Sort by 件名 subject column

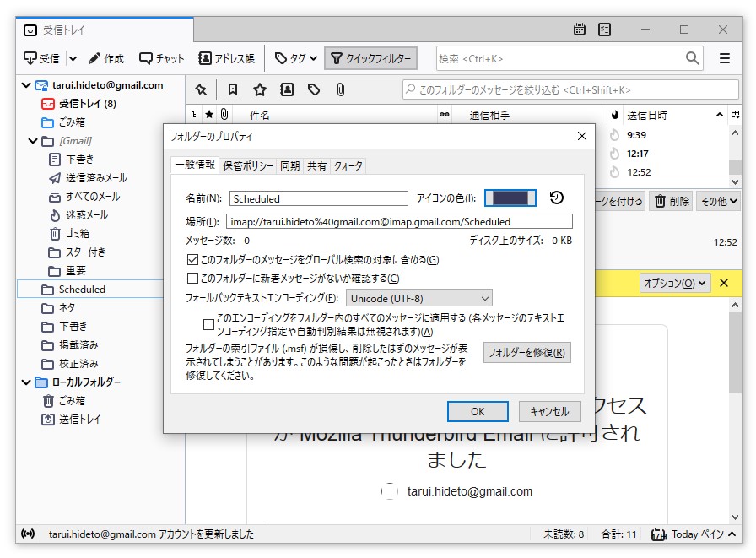(260, 115)
